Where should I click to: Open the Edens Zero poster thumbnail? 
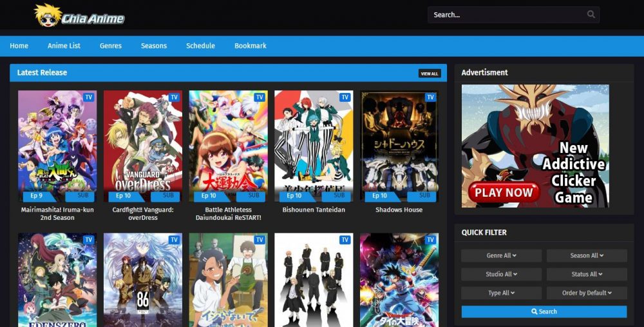(57, 280)
